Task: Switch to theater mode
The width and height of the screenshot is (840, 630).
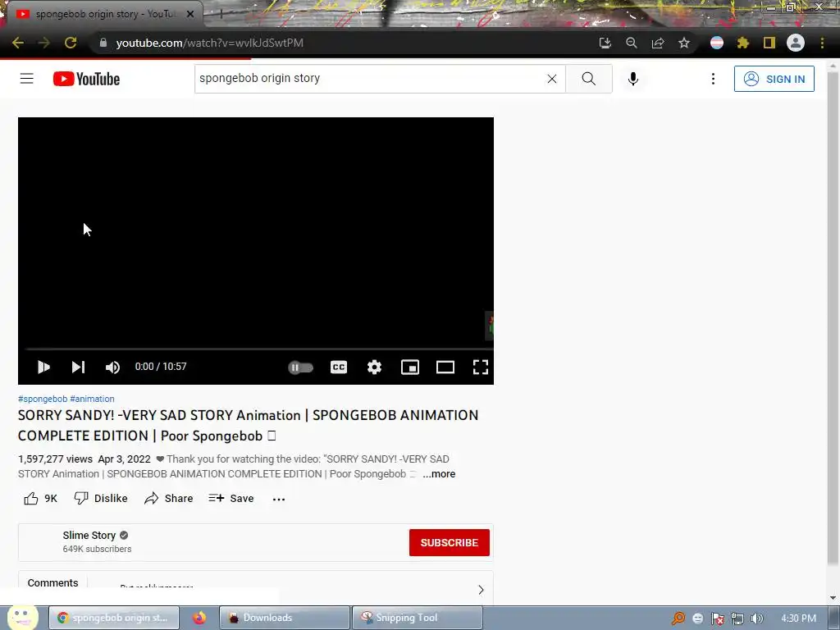Action: point(445,367)
